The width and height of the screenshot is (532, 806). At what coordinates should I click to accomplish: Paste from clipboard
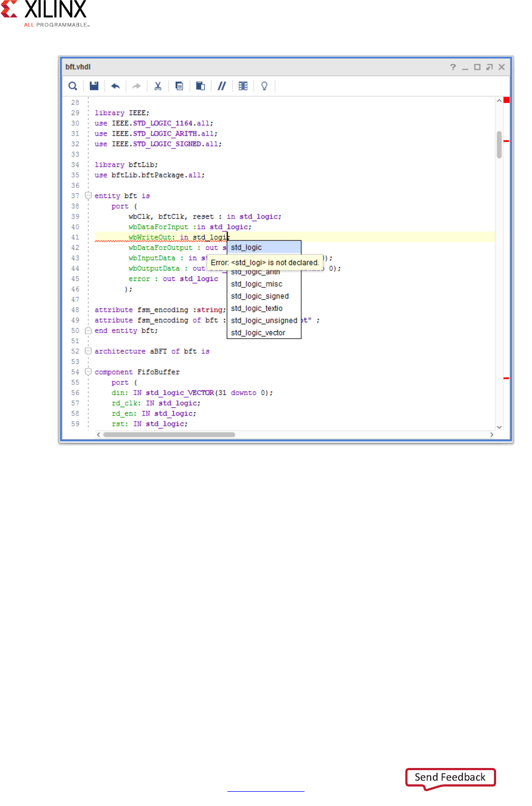point(201,86)
